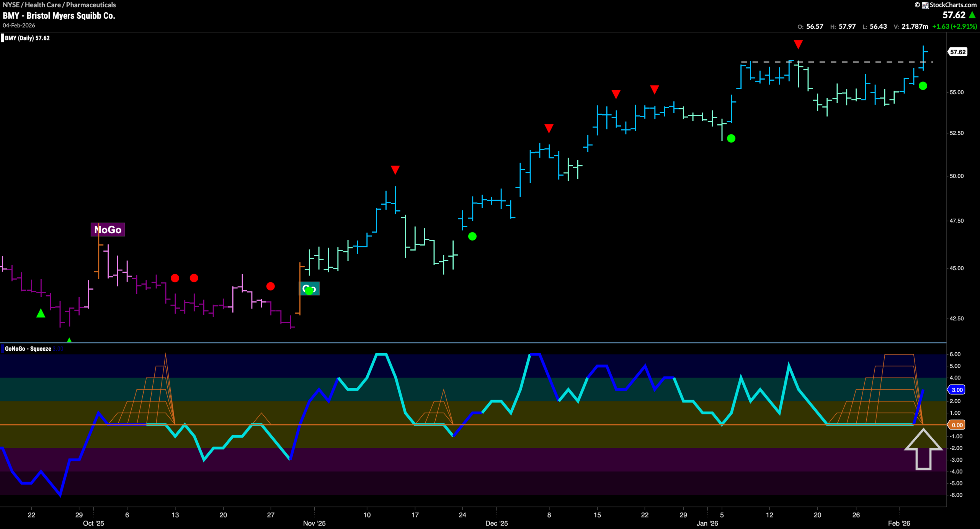This screenshot has width=980, height=529.
Task: Select the BMY (Daily) 57.62 chart legend
Action: [26, 38]
